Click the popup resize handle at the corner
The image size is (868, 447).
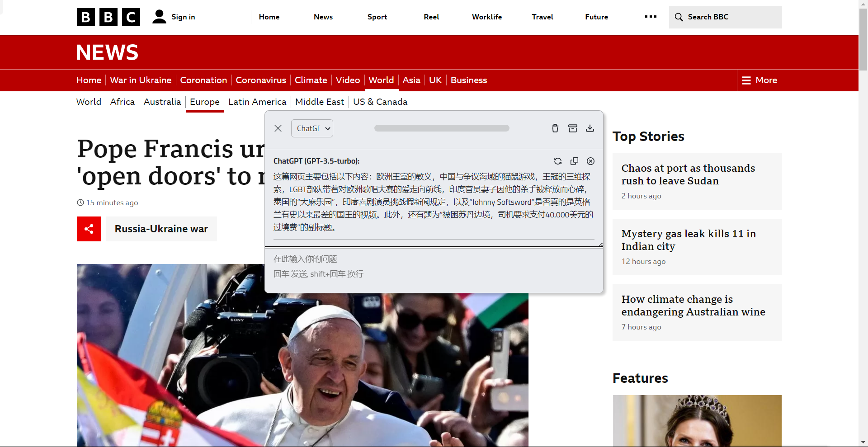(600, 245)
